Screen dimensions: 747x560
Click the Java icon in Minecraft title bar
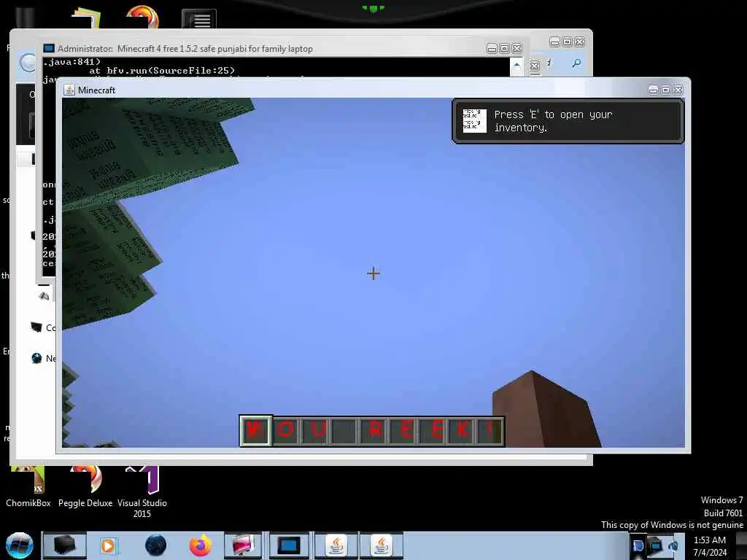tap(69, 90)
